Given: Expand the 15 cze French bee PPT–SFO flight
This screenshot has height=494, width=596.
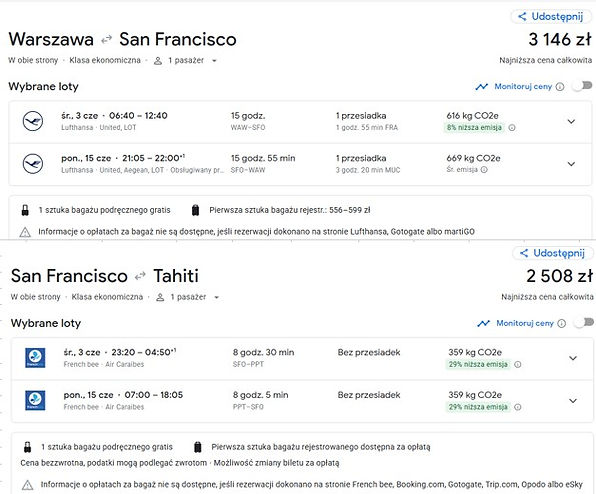Looking at the screenshot, I should pyautogui.click(x=573, y=401).
